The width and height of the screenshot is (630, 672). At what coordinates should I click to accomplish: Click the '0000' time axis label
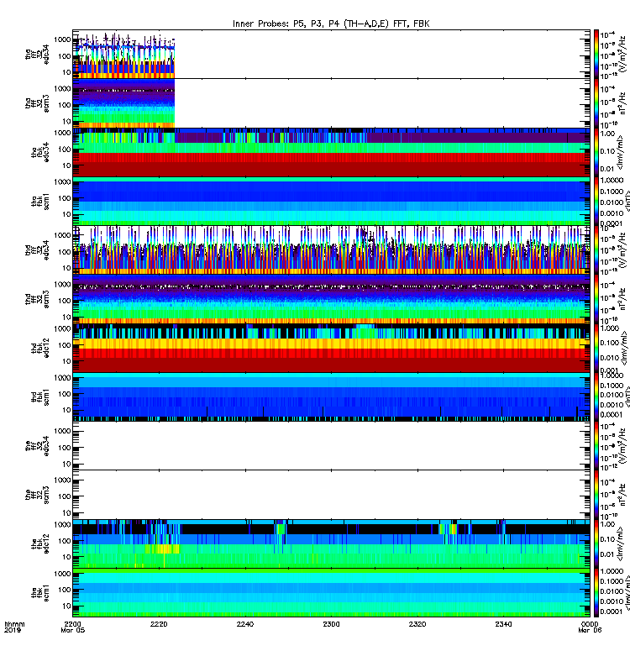click(x=590, y=624)
